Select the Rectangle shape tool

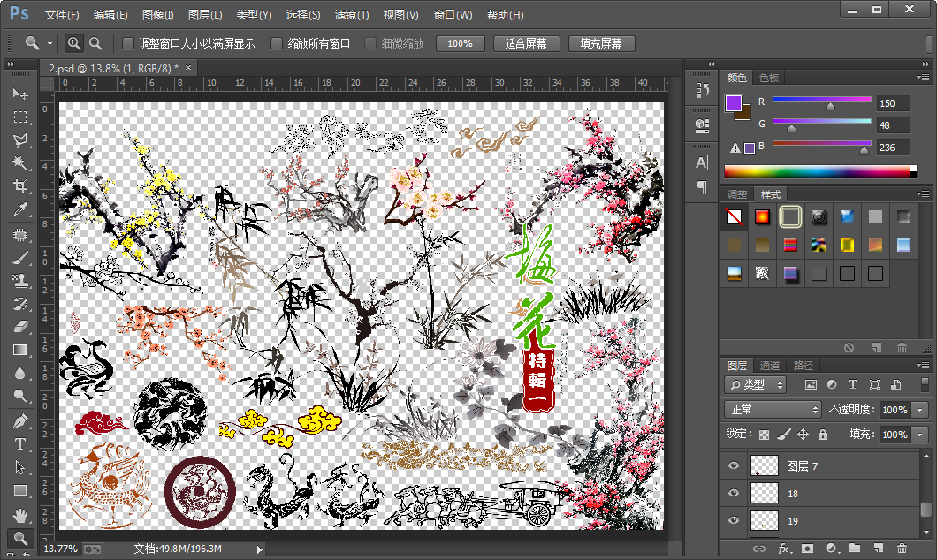coord(19,491)
